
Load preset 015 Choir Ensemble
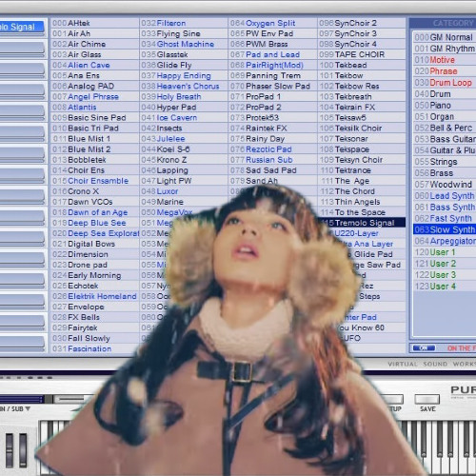[x=94, y=181]
